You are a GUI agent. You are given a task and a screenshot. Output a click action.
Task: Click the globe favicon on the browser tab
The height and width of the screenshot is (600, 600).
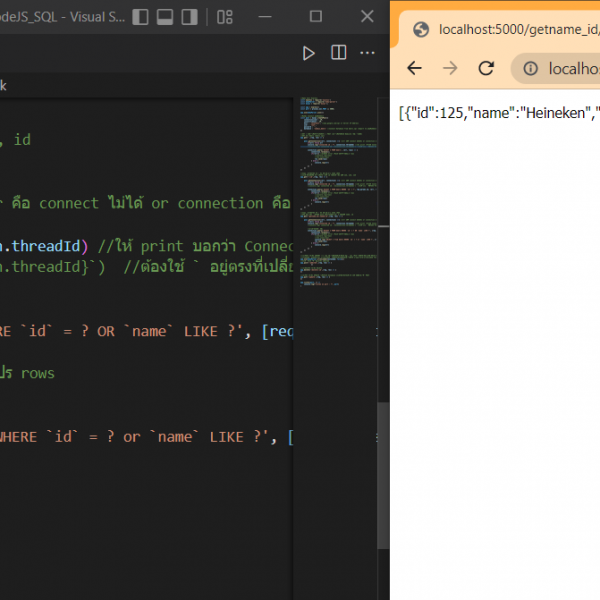(x=421, y=30)
